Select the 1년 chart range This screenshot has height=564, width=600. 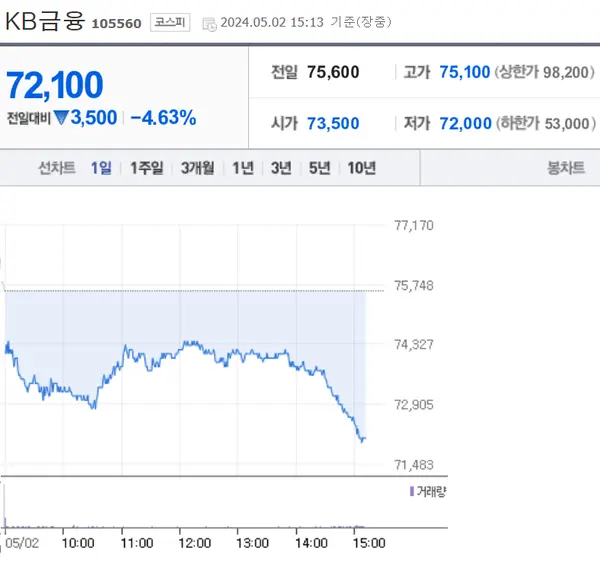[243, 168]
